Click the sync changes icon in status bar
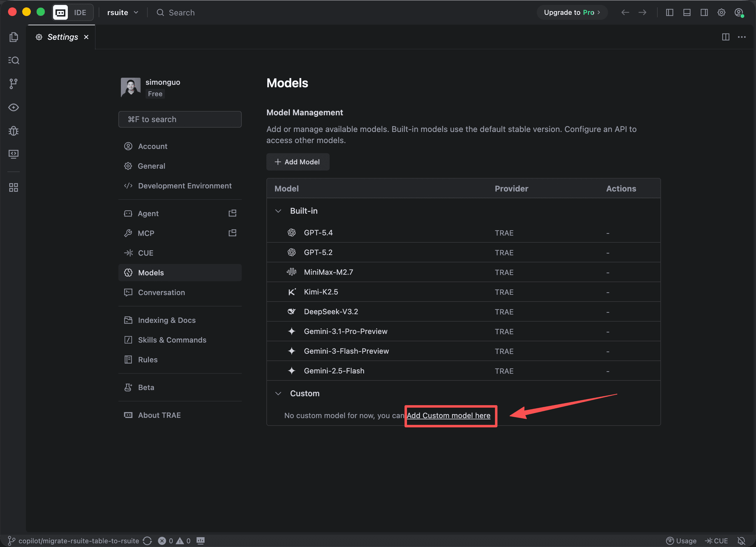The image size is (756, 547). tap(147, 541)
